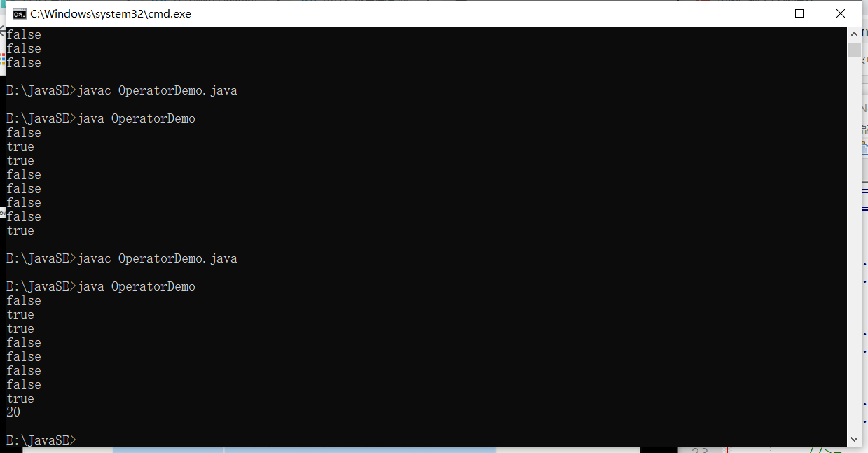Viewport: 868px width, 453px height.
Task: Grab the console vertical scrollbar thumb
Action: (854, 50)
